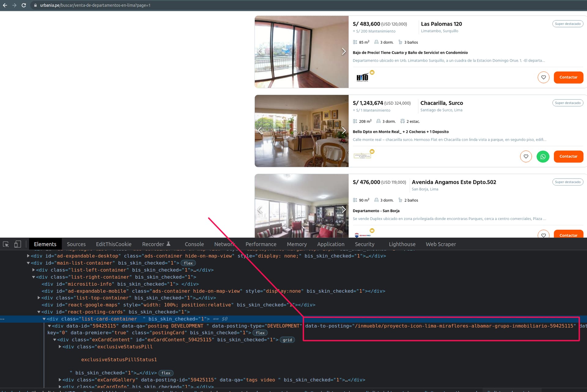Show next photo on Las Palomas listing
Image resolution: width=587 pixels, height=392 pixels.
click(x=343, y=51)
